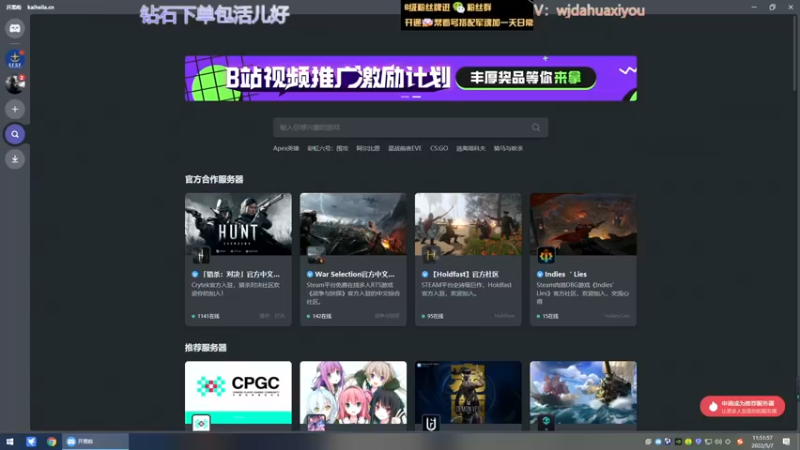Open the sailing ship recommended server card
The width and height of the screenshot is (800, 450).
click(x=583, y=395)
